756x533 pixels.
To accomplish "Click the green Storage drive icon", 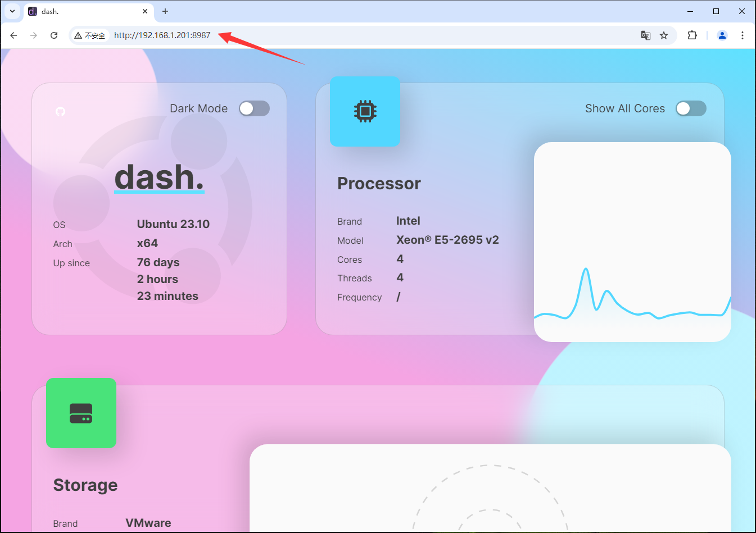I will tap(81, 413).
